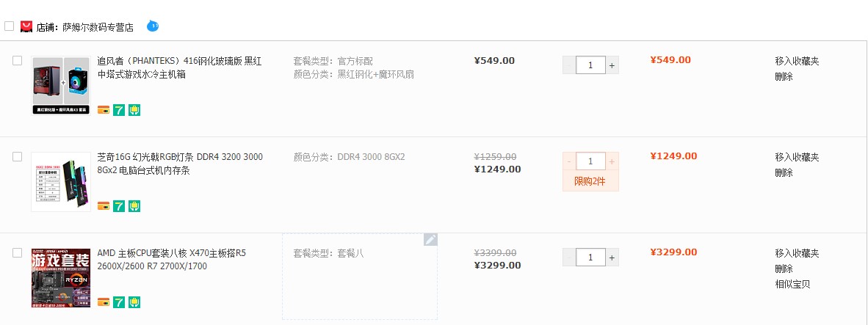Find similar items (相似宝贝) for AMD bundle

792,284
